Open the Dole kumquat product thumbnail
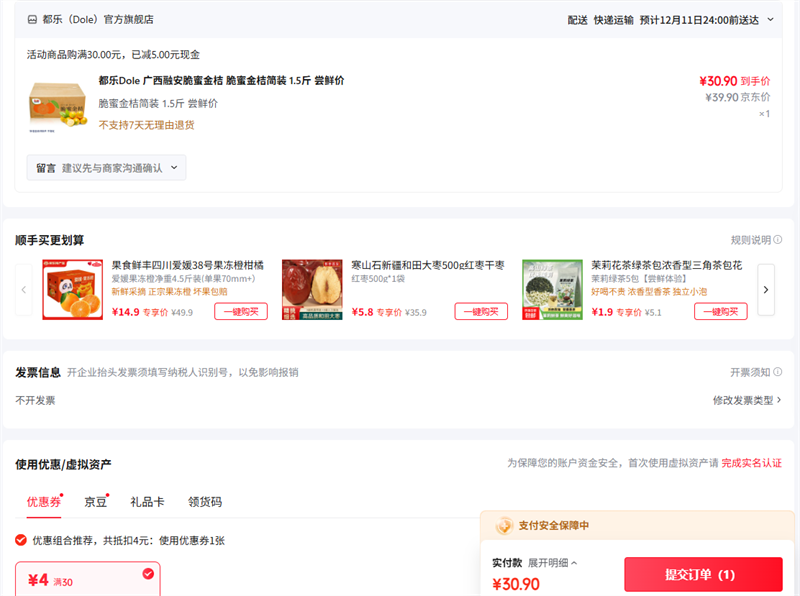800x596 pixels. click(57, 106)
